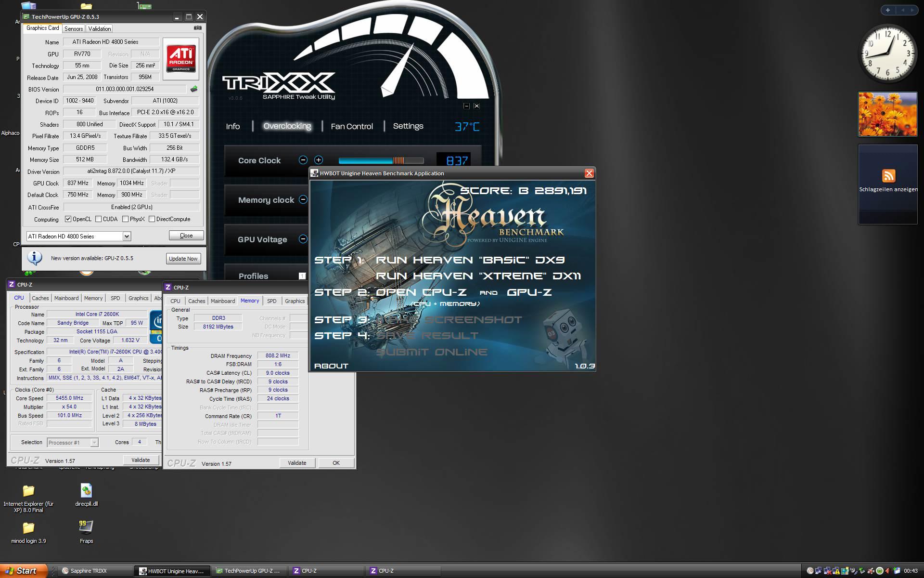Click the BIOS Version field in GPU-Z
This screenshot has width=924, height=578.
point(125,89)
